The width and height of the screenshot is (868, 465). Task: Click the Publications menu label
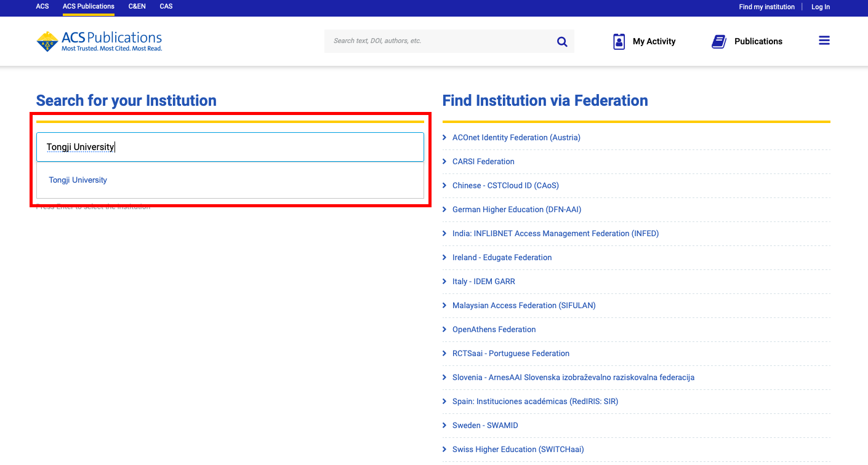(x=758, y=41)
